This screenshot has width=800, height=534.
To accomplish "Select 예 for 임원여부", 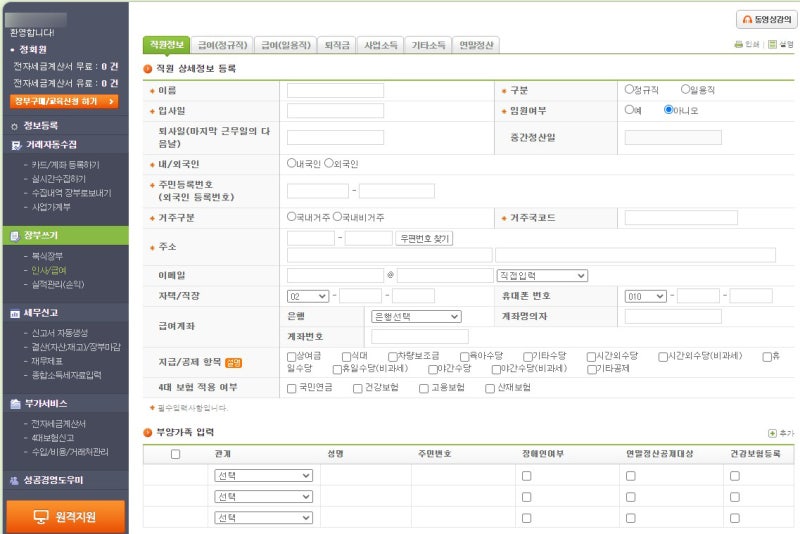I will coord(629,110).
